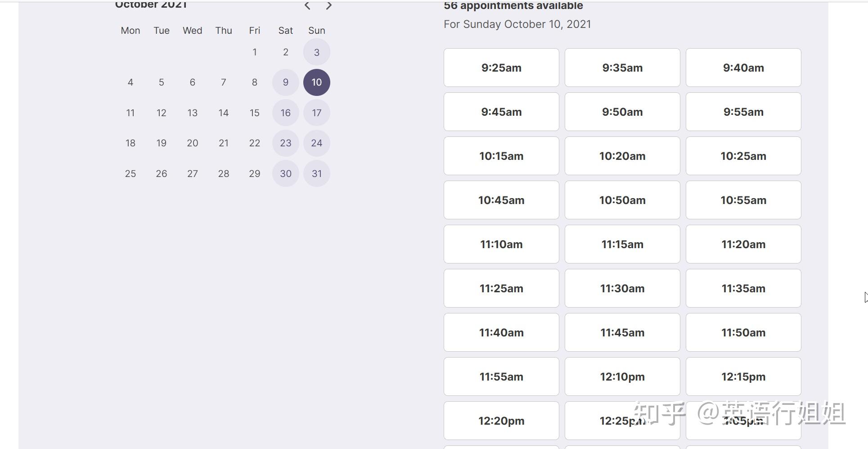Select October 3 on the calendar

click(x=317, y=52)
